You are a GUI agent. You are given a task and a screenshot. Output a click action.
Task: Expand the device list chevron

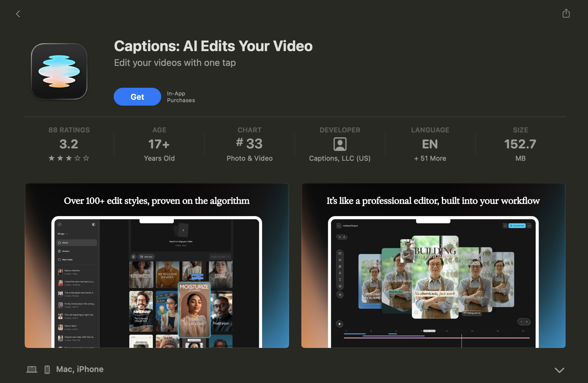(x=559, y=370)
